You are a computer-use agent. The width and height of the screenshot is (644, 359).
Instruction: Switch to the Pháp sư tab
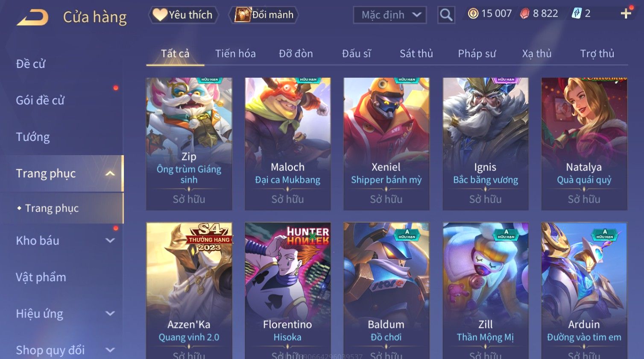pos(477,54)
